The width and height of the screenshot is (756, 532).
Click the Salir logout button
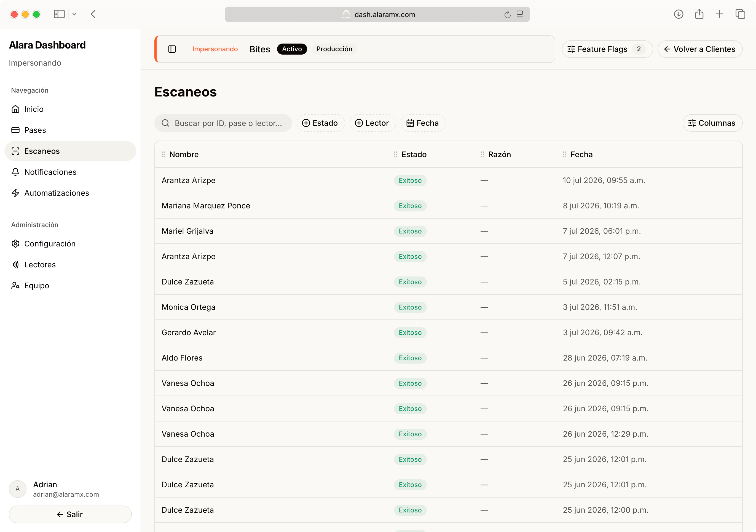coord(70,514)
